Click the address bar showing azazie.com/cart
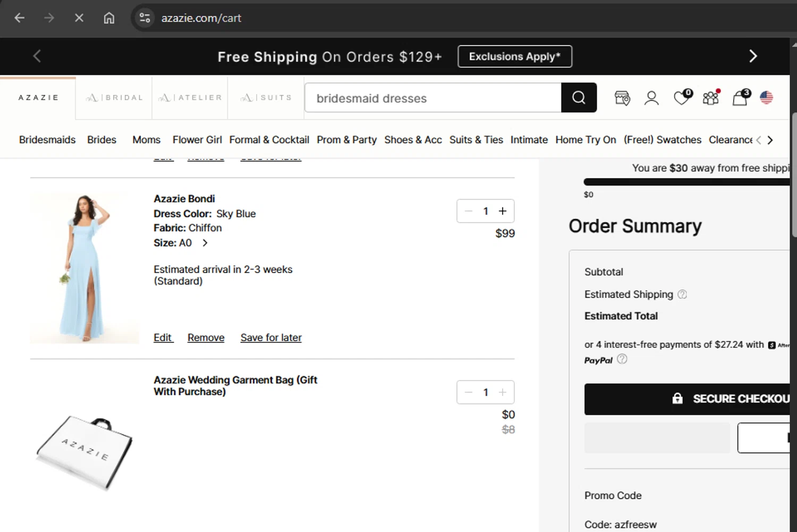Image resolution: width=797 pixels, height=532 pixels. [201, 18]
